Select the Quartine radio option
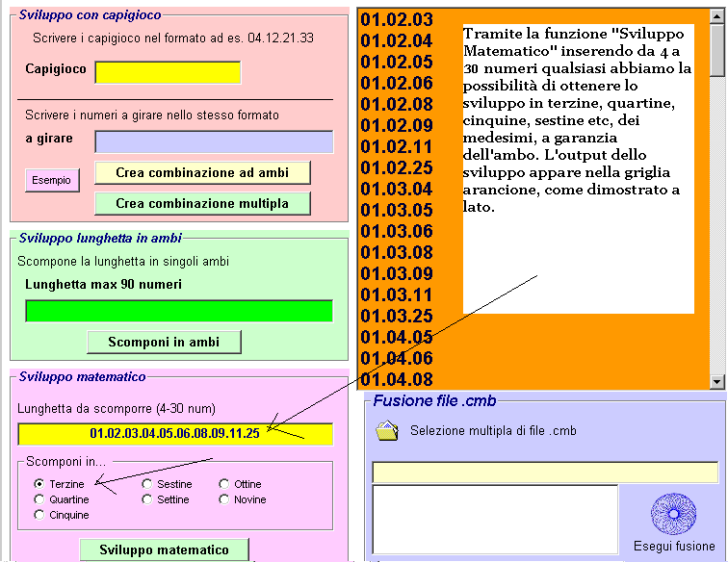Viewport: 728px width, 562px height. click(x=39, y=499)
